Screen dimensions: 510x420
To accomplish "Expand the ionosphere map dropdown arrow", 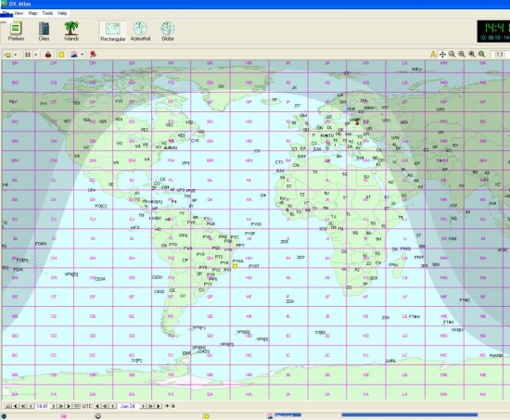I will click(82, 55).
